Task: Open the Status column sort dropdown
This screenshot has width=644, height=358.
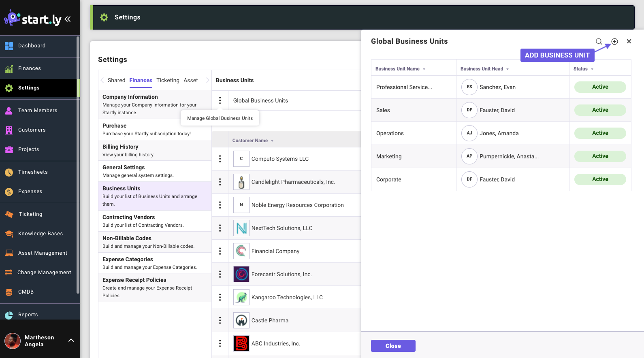Action: coord(583,69)
